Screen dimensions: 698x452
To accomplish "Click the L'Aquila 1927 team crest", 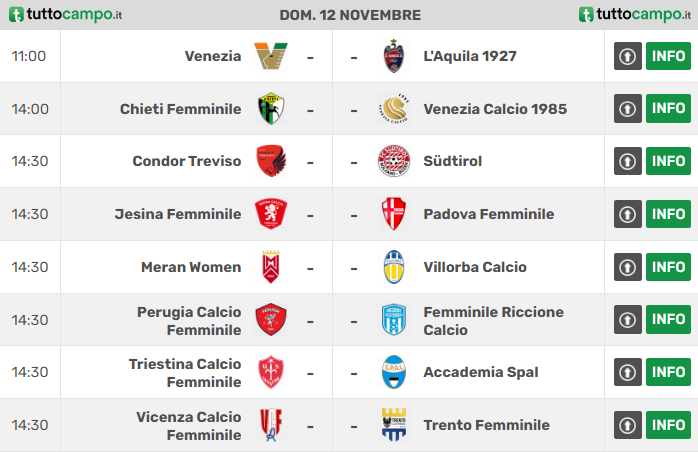I will tap(394, 56).
